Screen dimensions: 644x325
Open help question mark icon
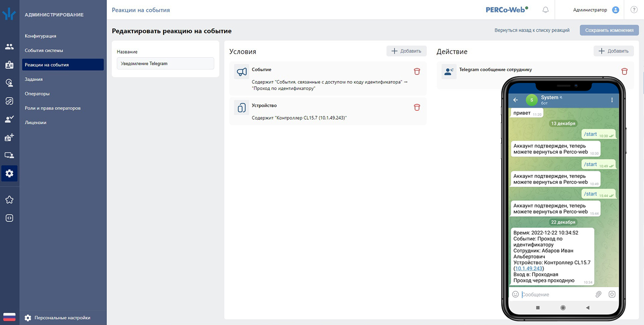point(634,10)
